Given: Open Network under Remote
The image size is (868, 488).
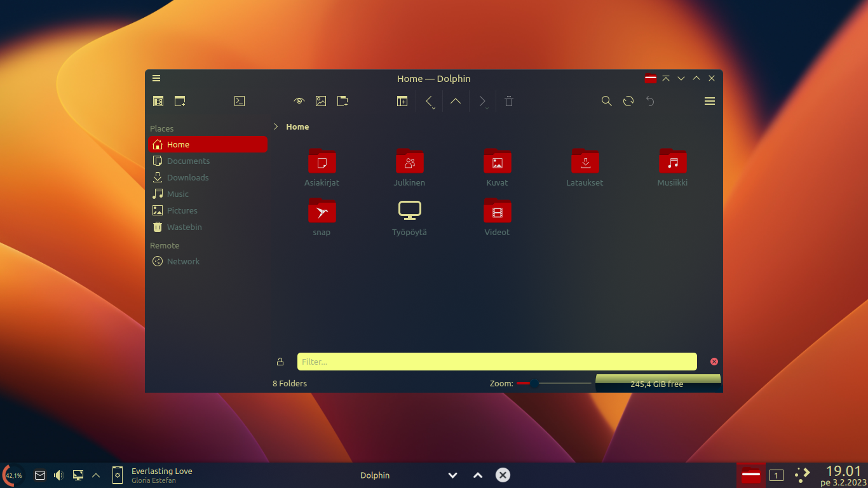Looking at the screenshot, I should click(208, 261).
